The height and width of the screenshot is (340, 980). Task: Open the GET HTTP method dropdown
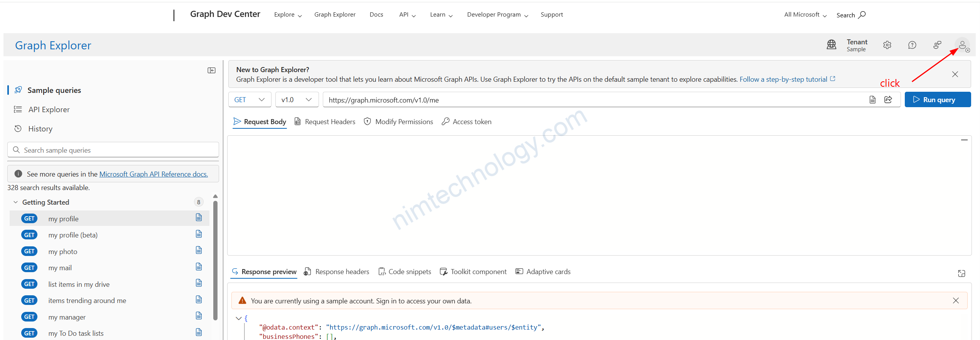[250, 100]
